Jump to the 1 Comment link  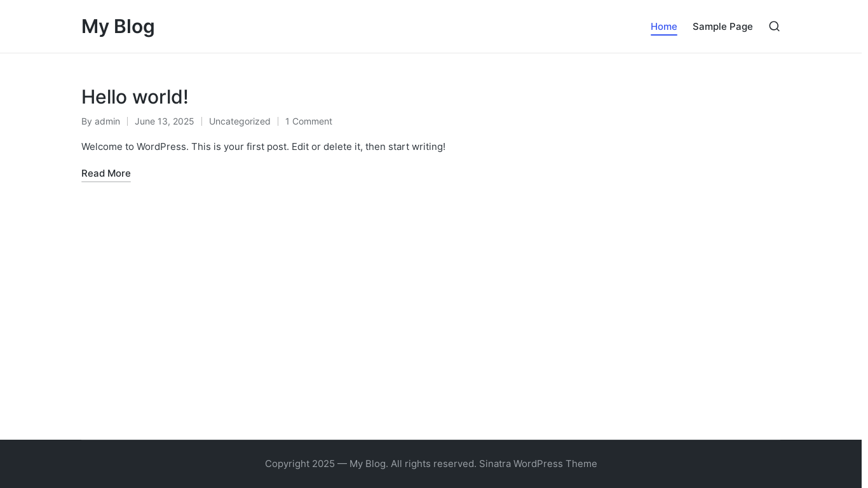point(309,121)
